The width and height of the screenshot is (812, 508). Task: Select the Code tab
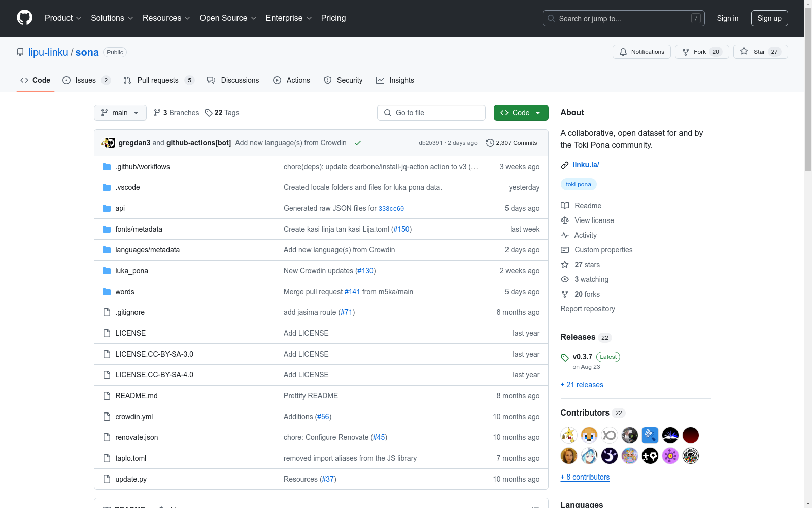point(36,80)
